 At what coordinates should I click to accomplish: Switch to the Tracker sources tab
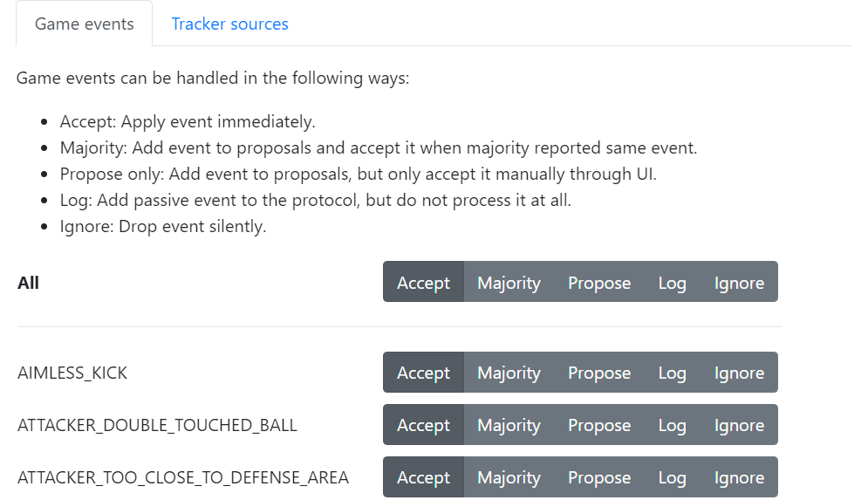[x=229, y=24]
